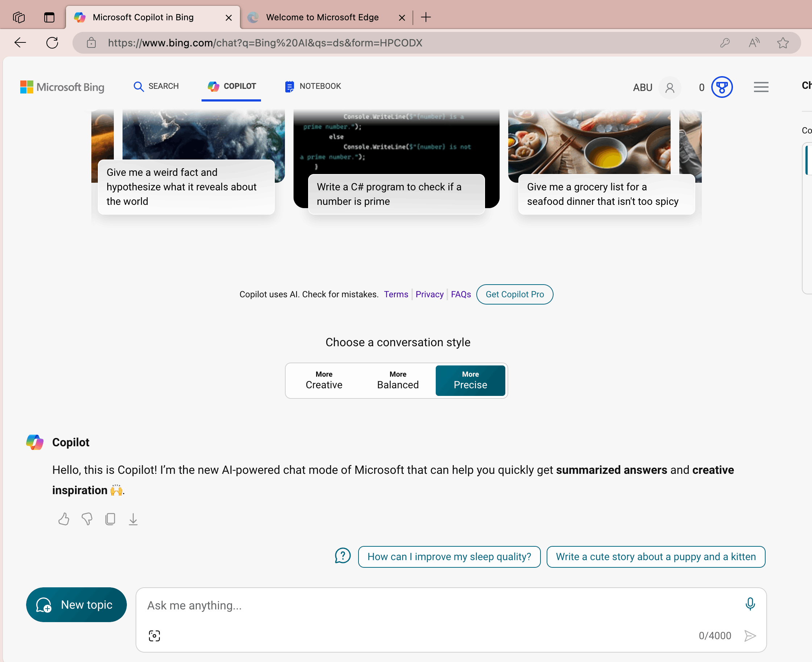Viewport: 812px width, 662px height.
Task: Click the Read aloud icon in the address bar
Action: (754, 43)
